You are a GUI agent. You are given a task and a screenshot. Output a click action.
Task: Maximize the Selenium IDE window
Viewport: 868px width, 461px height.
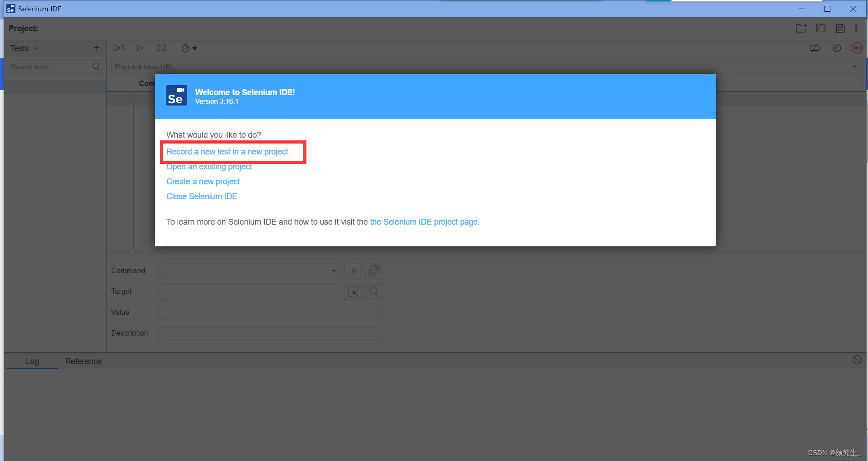827,9
